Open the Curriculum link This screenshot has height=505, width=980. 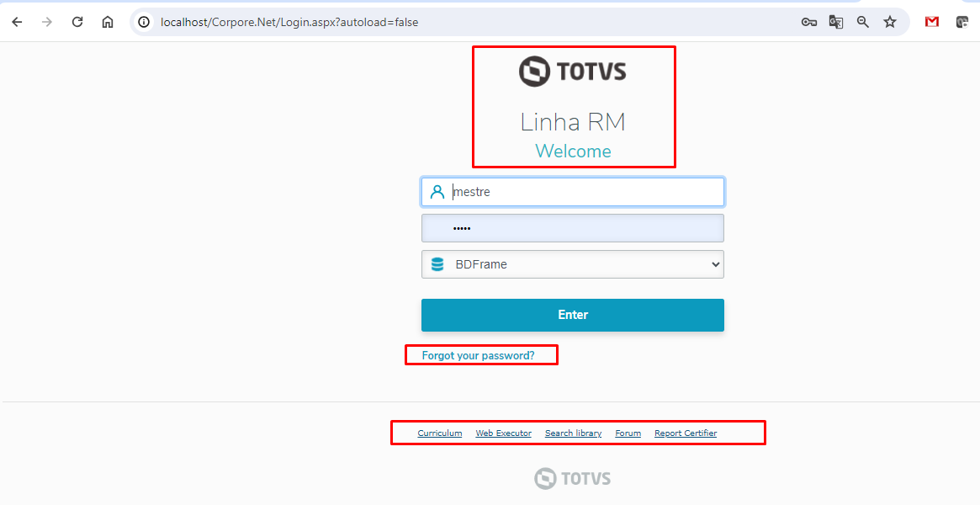coord(440,433)
